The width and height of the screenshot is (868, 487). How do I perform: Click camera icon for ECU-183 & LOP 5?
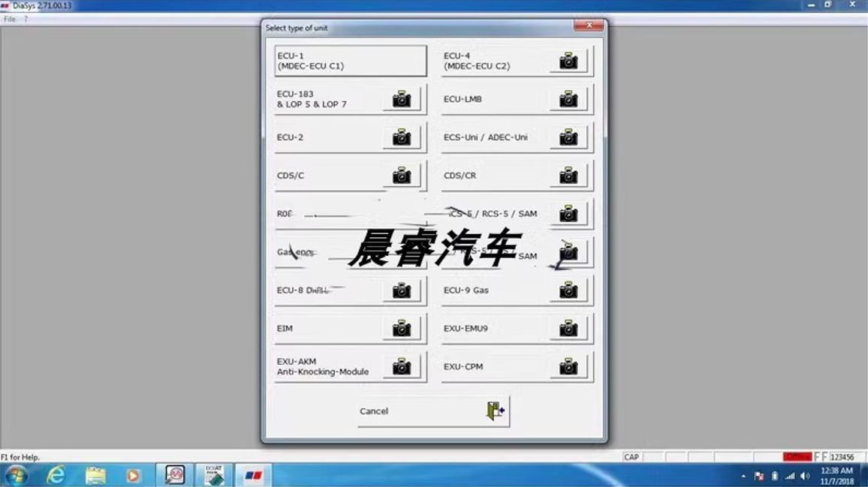(x=402, y=99)
